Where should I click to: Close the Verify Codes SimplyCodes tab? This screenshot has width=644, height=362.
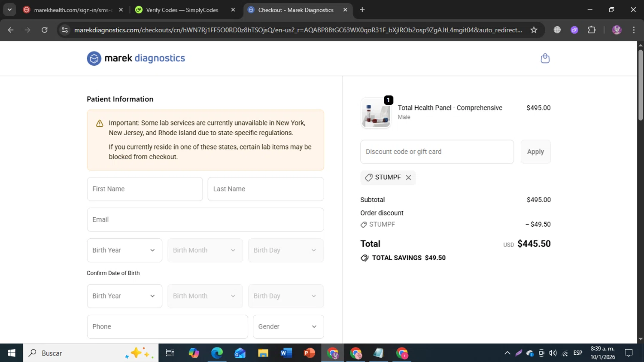tap(233, 9)
